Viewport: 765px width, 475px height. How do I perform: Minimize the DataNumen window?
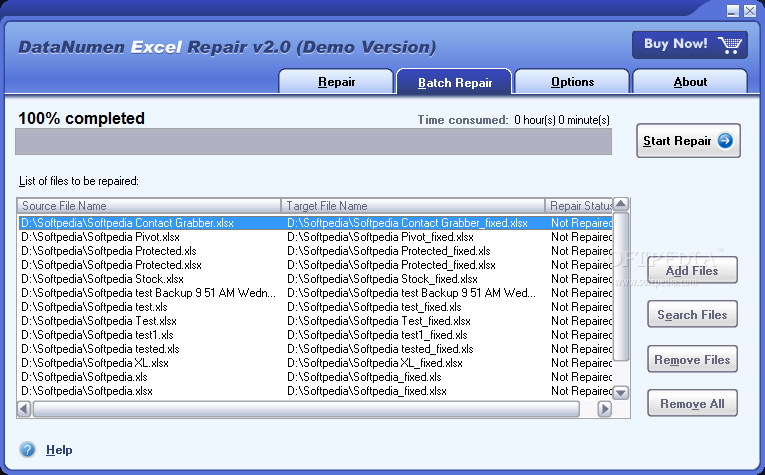pos(732,11)
